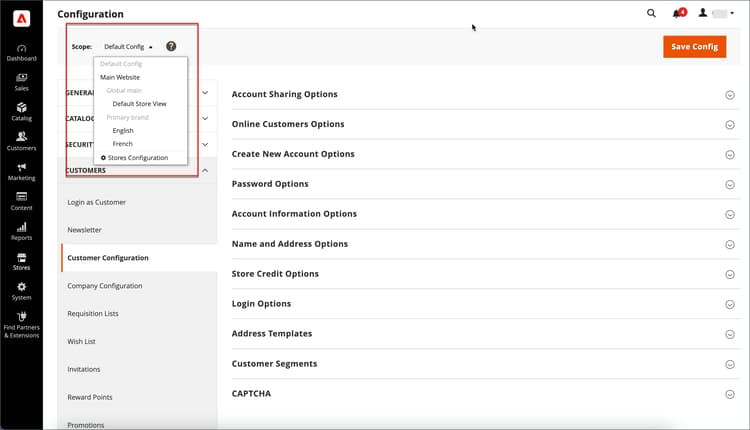Screen dimensions: 750x430
Task: Open Newsletter settings tab
Action: coord(84,230)
